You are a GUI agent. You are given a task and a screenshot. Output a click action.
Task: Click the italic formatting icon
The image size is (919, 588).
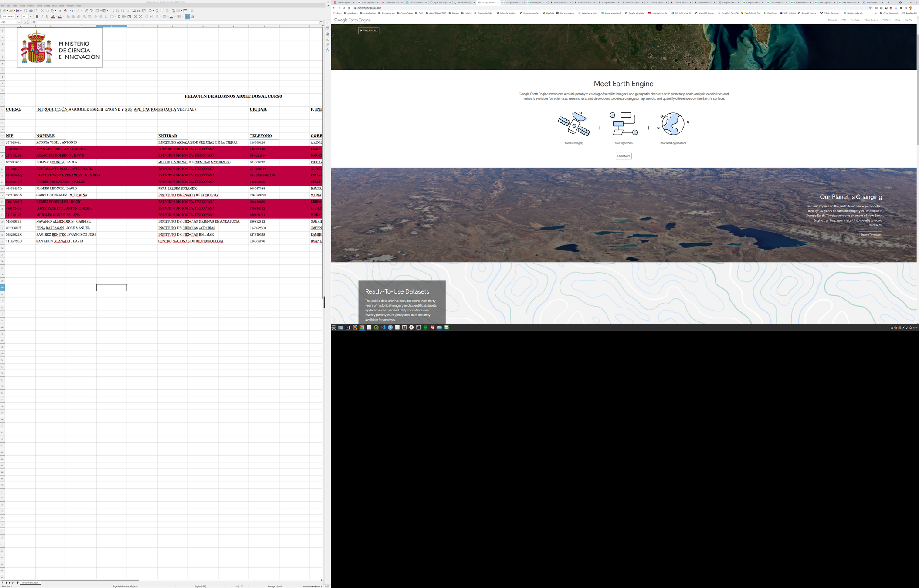point(42,17)
